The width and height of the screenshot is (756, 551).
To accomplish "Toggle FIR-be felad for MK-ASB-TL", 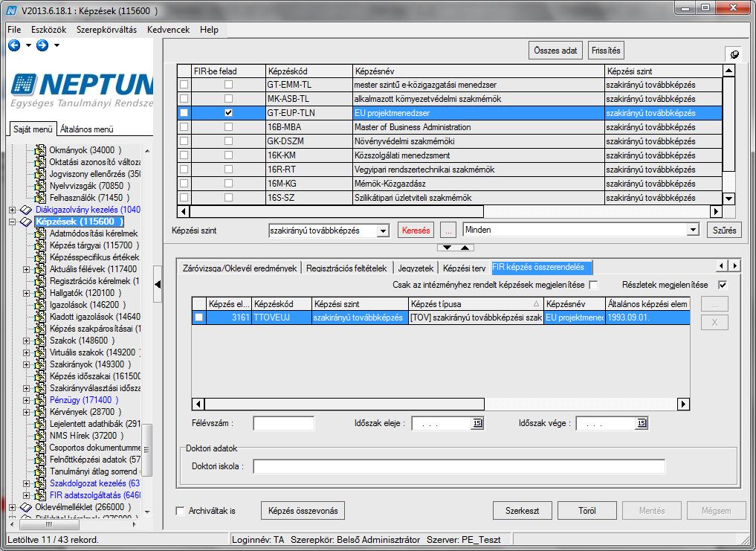I will point(228,98).
